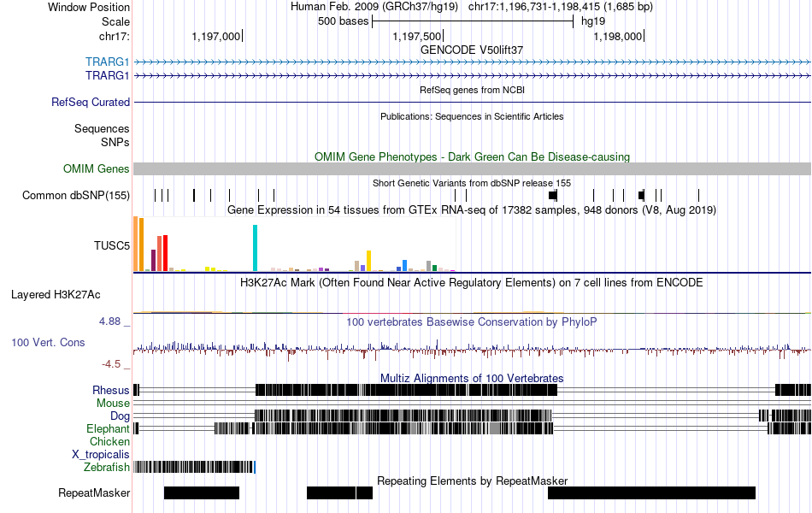
Task: Click the light blue TRARG1 gene label
Action: click(107, 62)
